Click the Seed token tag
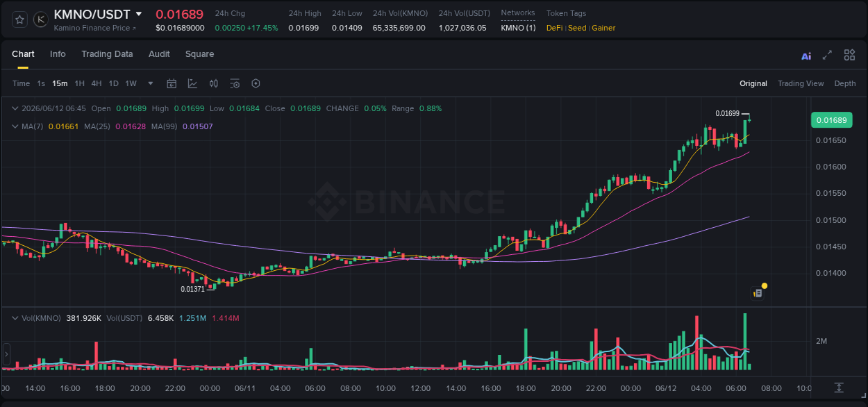The image size is (868, 407). click(x=577, y=28)
